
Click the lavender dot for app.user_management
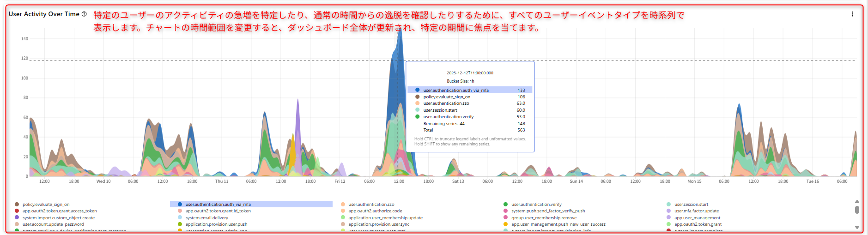668,217
